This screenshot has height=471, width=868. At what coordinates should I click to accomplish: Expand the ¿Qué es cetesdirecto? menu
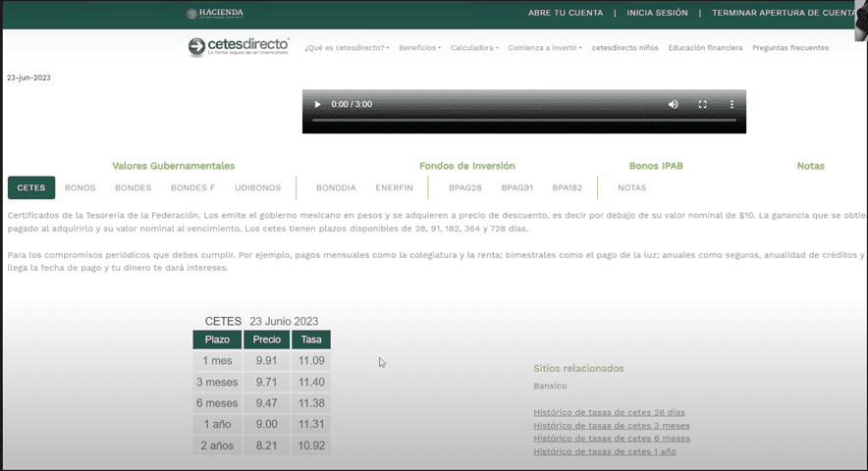346,48
